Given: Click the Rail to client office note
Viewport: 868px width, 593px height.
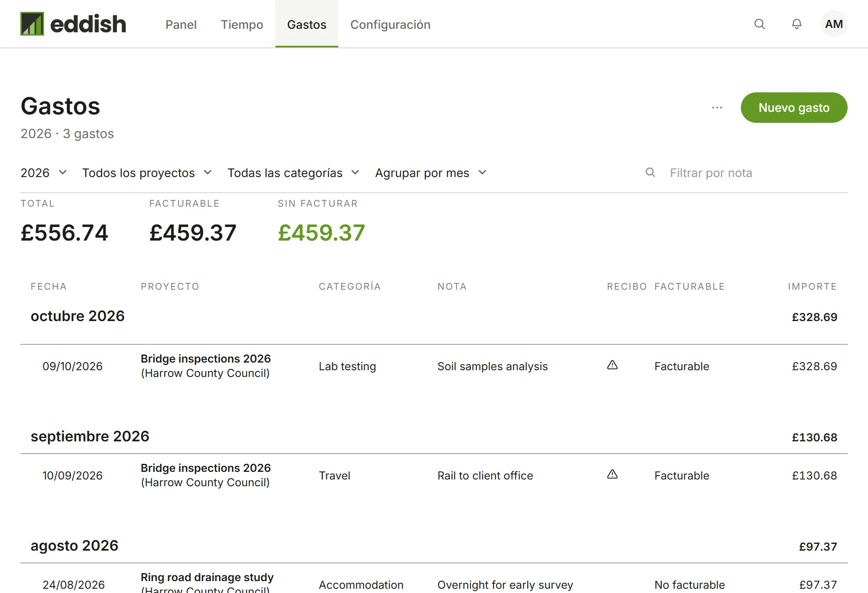Looking at the screenshot, I should click(485, 476).
